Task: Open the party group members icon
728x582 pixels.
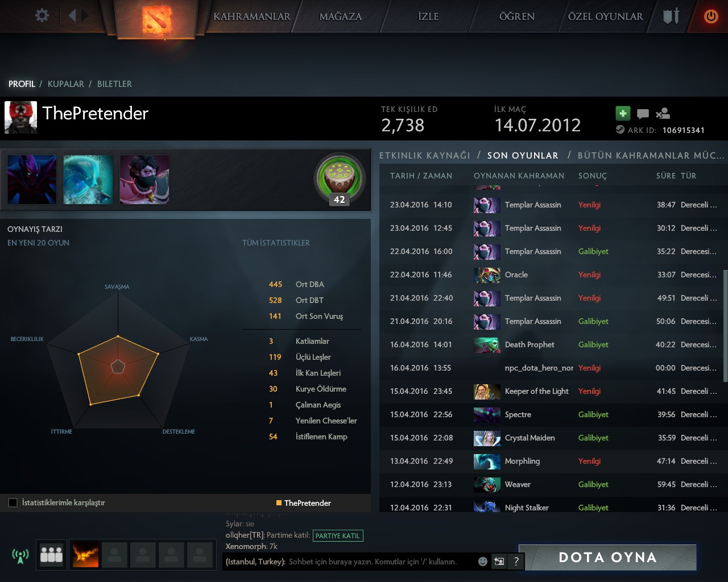Action: [52, 555]
